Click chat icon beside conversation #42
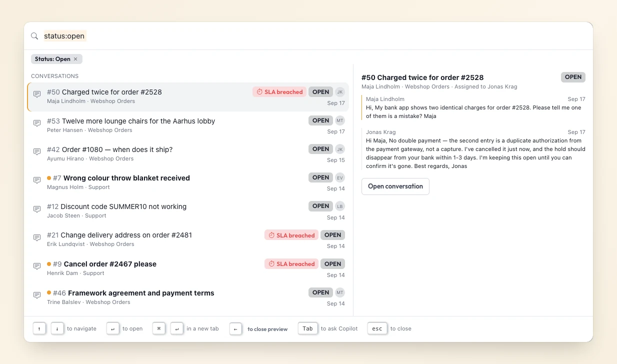The image size is (617, 364). point(37,151)
